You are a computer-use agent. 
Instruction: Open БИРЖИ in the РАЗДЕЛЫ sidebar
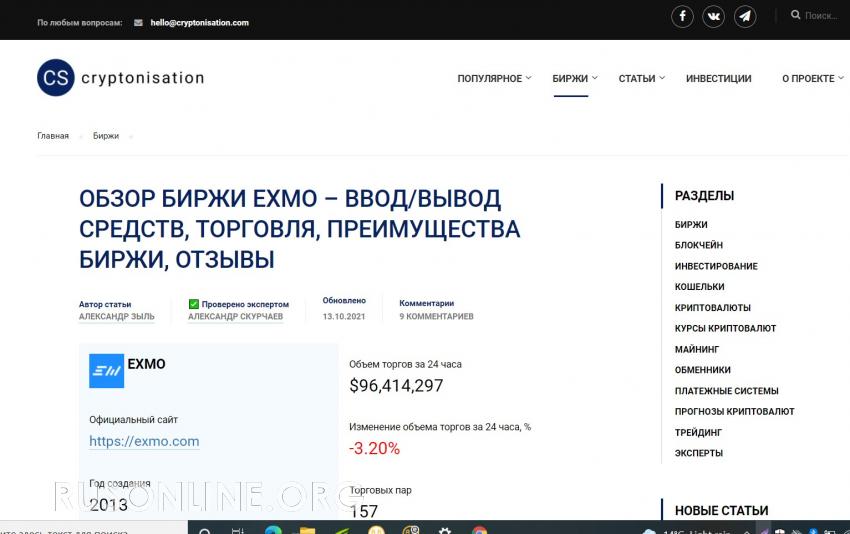(x=691, y=224)
